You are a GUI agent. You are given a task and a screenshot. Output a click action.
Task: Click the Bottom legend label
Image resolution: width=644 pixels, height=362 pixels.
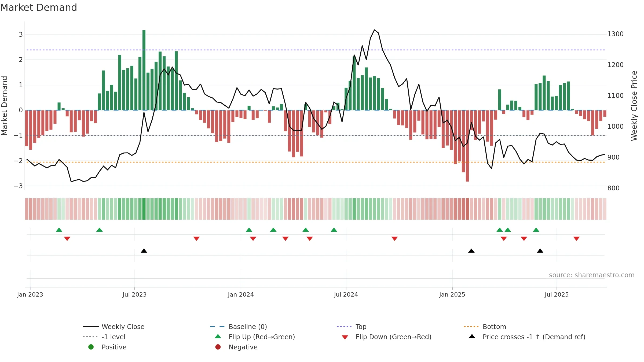(x=494, y=327)
